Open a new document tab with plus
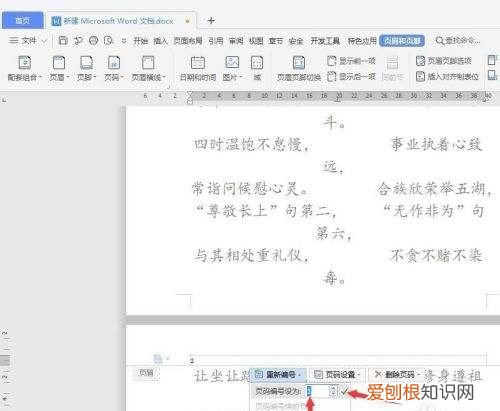The width and height of the screenshot is (500, 411). pos(211,21)
